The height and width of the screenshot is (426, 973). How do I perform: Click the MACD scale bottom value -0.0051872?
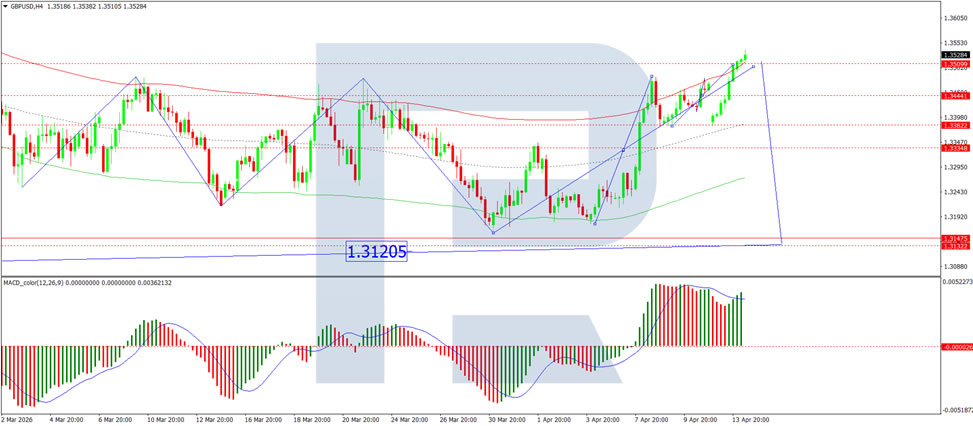pos(957,410)
